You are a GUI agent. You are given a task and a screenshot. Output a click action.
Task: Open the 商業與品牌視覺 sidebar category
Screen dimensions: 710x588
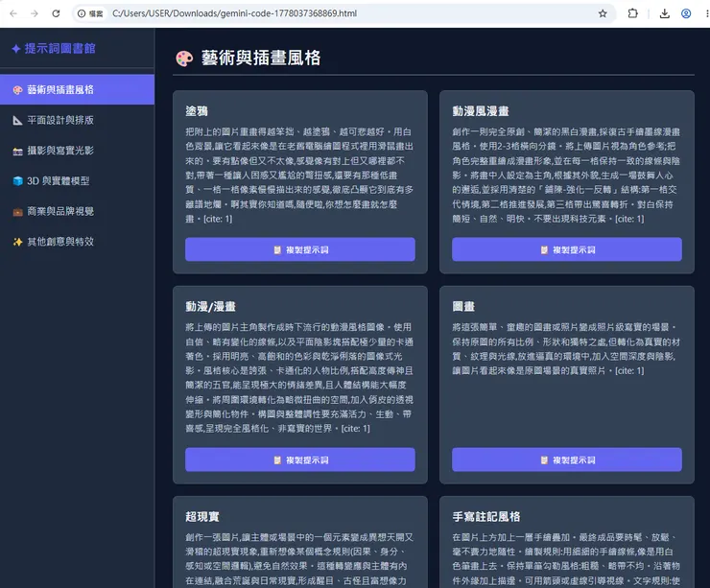coord(77,211)
